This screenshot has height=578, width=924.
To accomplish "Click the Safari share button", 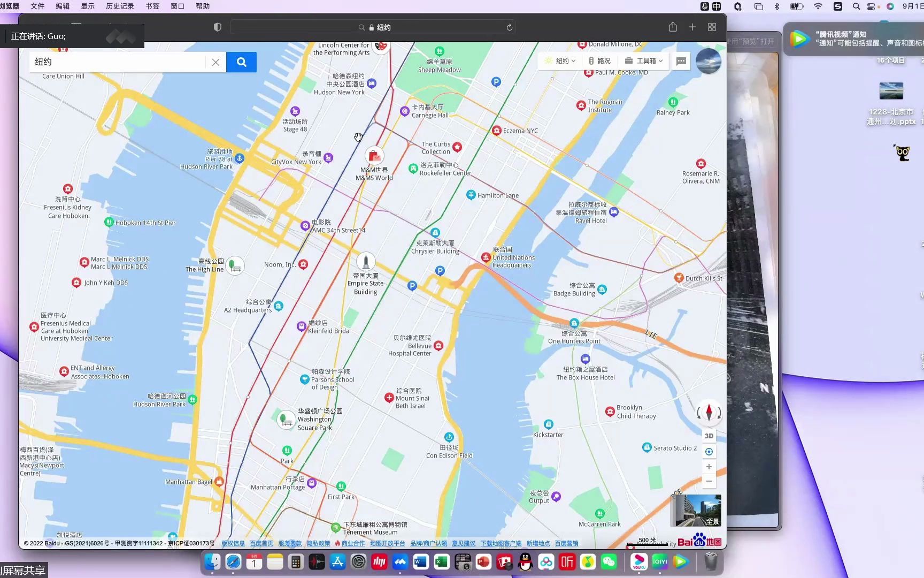I will (673, 27).
